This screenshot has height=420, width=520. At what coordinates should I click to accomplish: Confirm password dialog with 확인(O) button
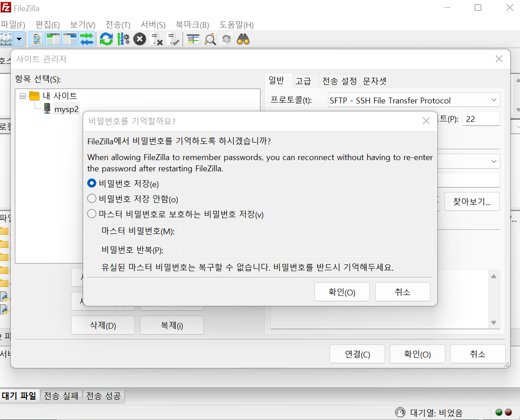342,292
